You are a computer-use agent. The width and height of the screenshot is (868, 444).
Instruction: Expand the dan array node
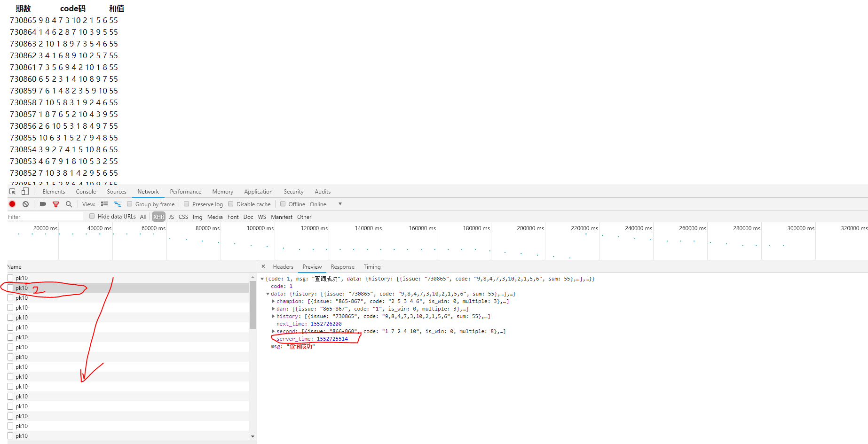coord(274,309)
